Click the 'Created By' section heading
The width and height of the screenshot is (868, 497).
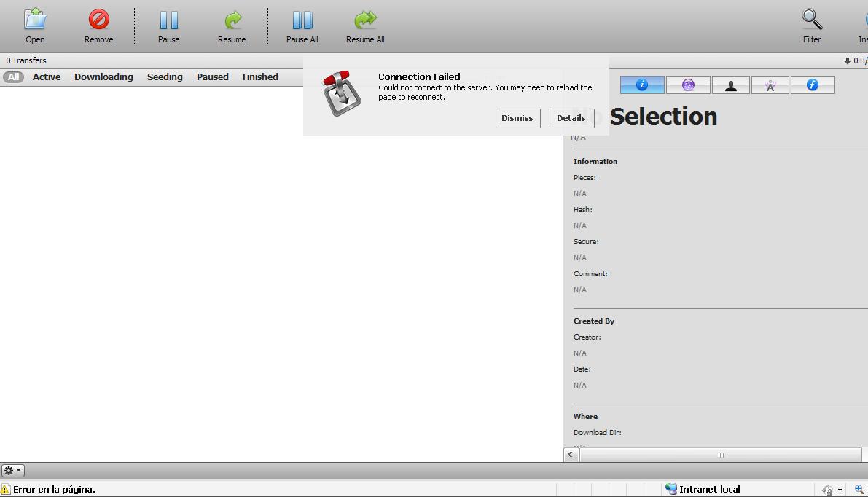594,321
